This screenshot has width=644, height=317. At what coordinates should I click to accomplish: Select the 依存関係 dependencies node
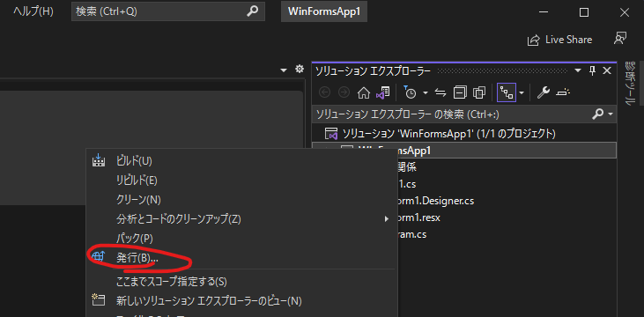408,167
